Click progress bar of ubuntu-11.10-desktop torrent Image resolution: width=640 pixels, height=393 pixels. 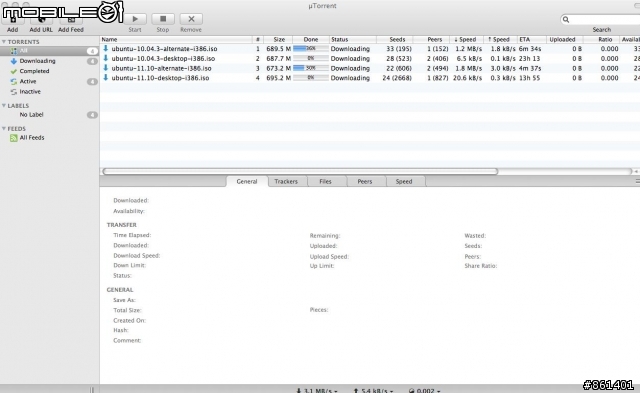point(311,78)
